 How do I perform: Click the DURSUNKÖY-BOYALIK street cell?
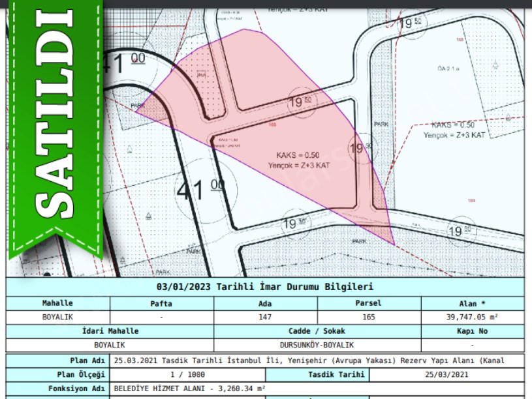317,345
